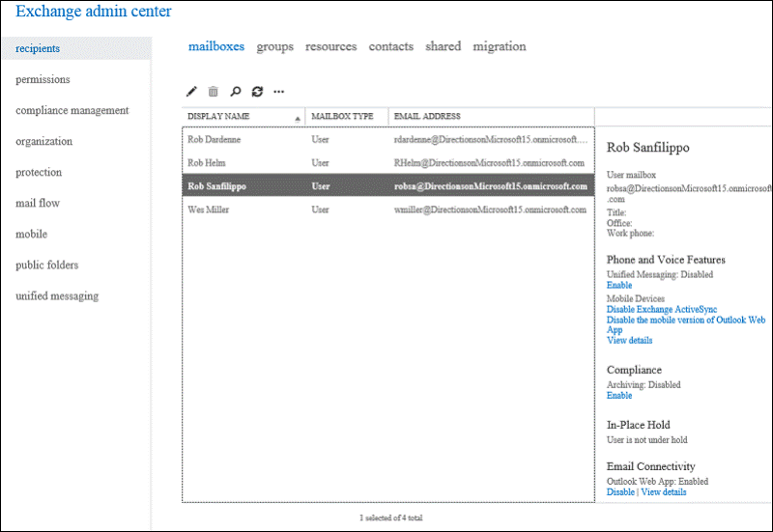The image size is (773, 532).
Task: Click rdardenne email address cell
Action: (x=491, y=139)
